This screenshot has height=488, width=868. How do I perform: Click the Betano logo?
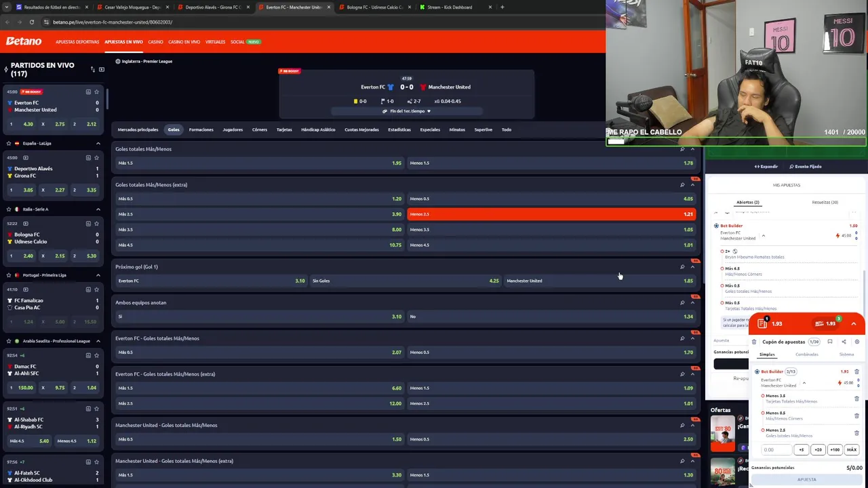tap(24, 41)
